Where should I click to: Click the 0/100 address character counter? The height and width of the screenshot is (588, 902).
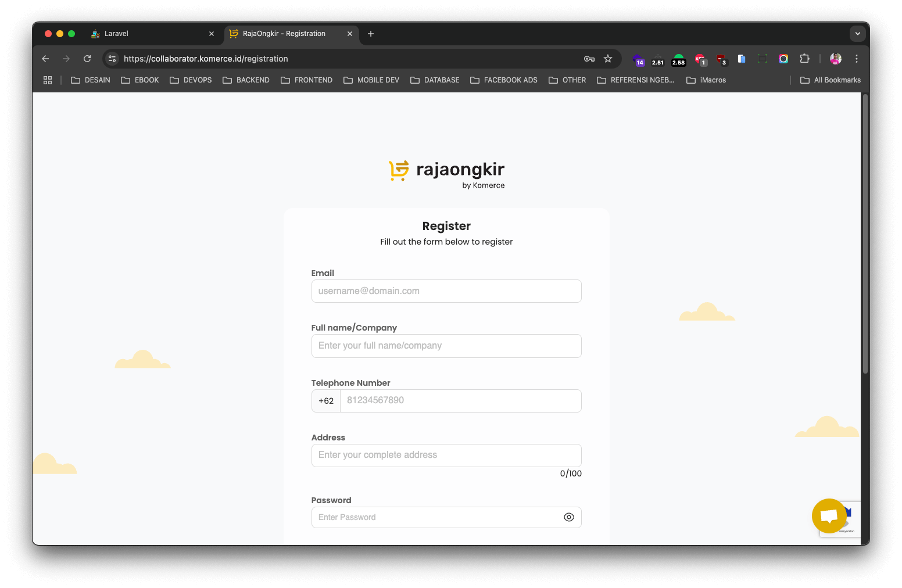(571, 474)
